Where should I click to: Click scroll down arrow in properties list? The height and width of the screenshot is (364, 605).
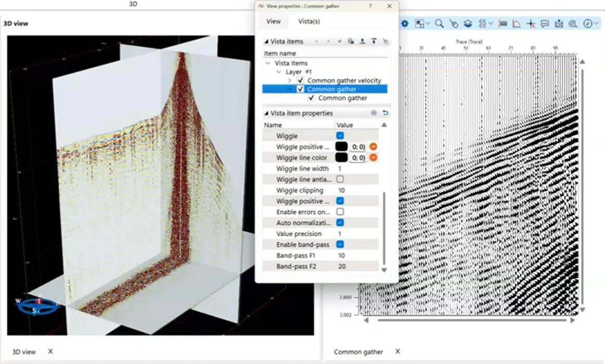[x=384, y=270]
